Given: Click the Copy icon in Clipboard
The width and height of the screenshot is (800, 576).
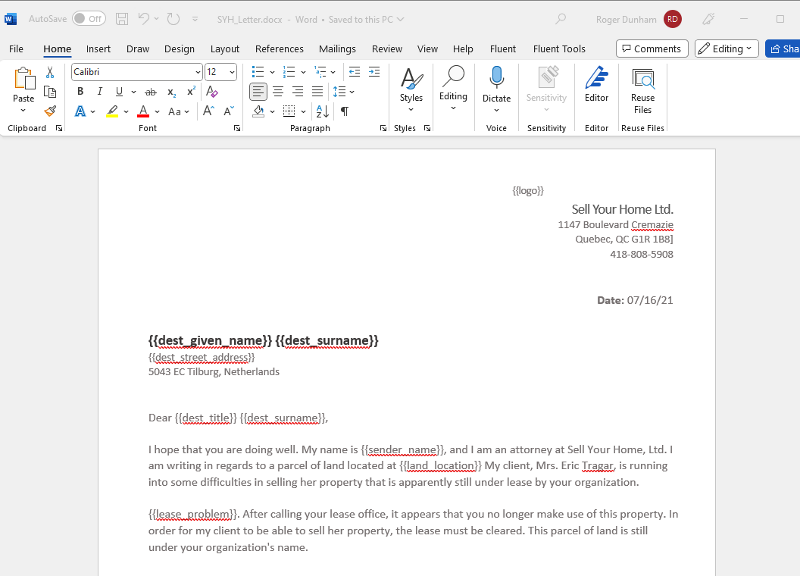Looking at the screenshot, I should point(50,92).
